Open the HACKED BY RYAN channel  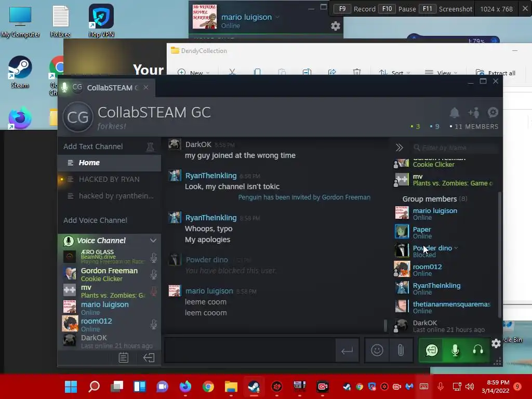click(109, 179)
